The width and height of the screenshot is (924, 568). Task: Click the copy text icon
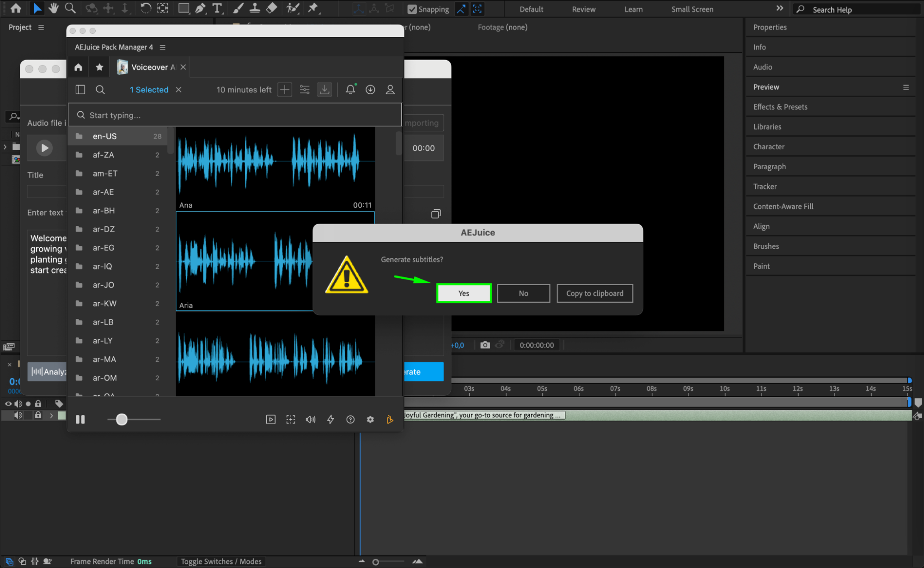[436, 214]
